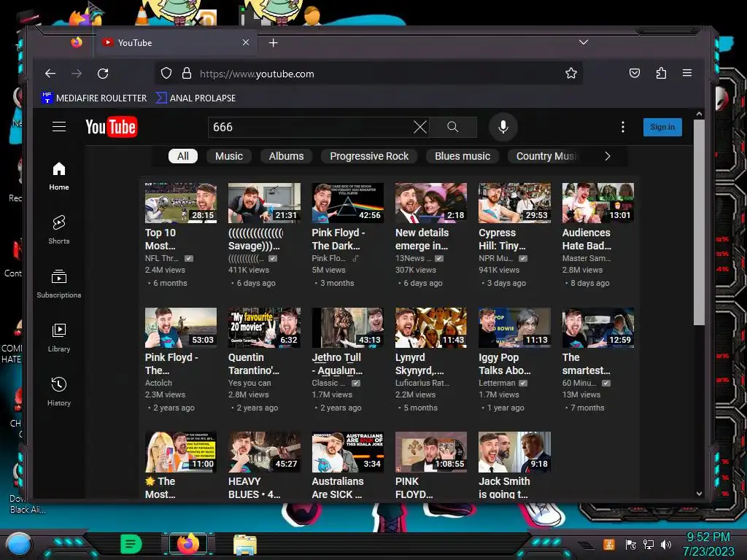Select the All filter chip

pyautogui.click(x=183, y=156)
